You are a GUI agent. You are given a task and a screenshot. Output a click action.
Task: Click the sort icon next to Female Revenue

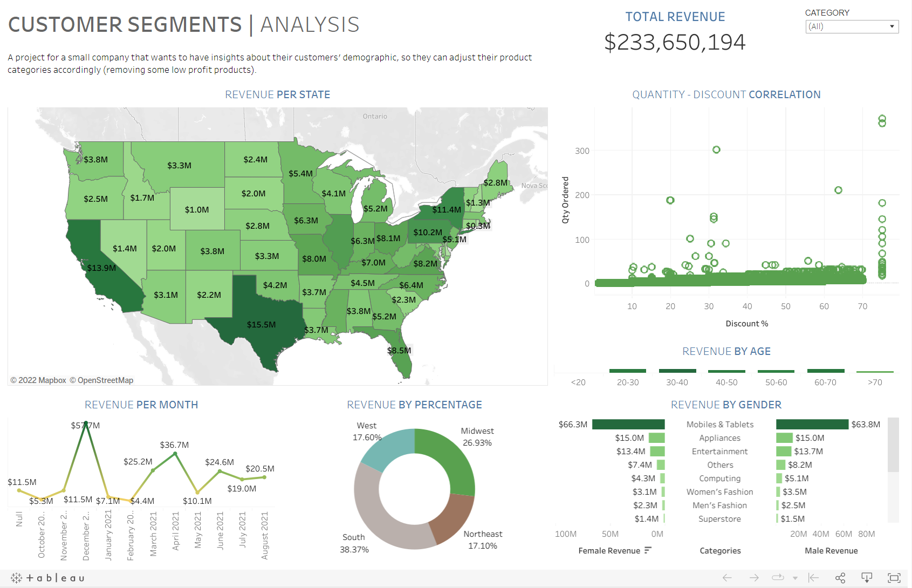pos(648,550)
